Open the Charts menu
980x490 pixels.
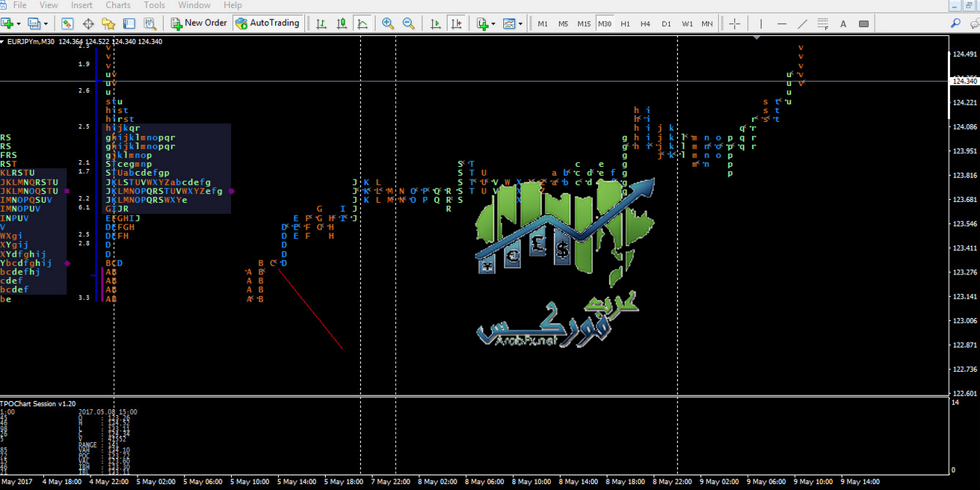(x=118, y=5)
